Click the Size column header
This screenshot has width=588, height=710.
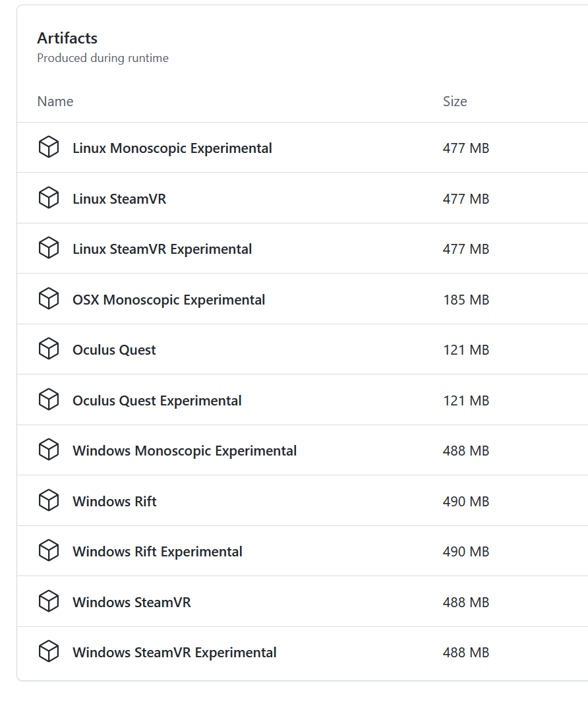[455, 102]
